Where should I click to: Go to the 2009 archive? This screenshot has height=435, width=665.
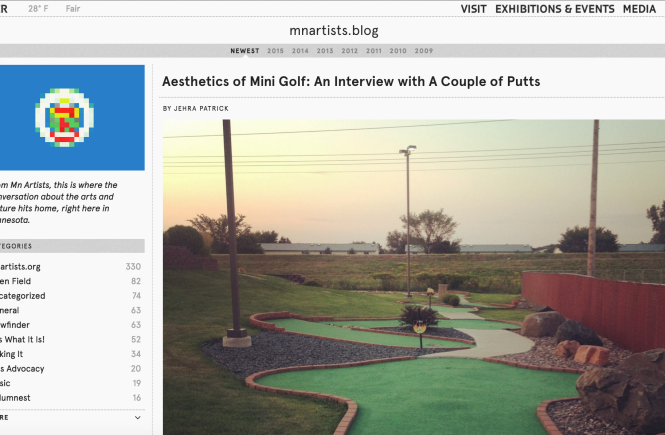coord(424,51)
